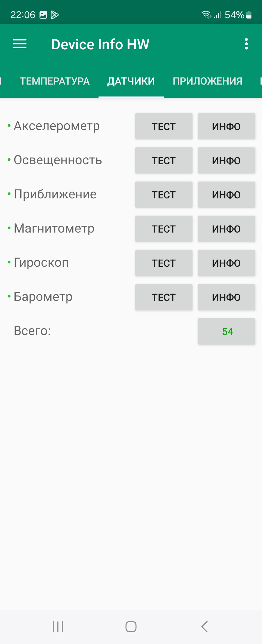Switch to the Приложения tab

pos(207,81)
